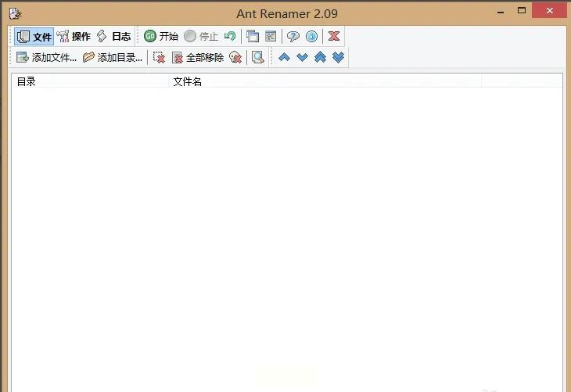The image size is (571, 392).
Task: Minimize the Ant Renamer window
Action: pos(501,11)
